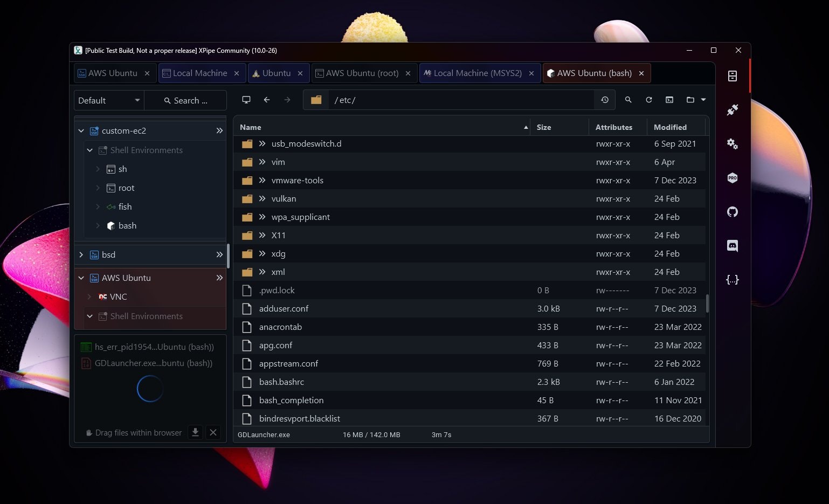The image size is (829, 504).
Task: Sort by Name column header
Action: pos(382,127)
